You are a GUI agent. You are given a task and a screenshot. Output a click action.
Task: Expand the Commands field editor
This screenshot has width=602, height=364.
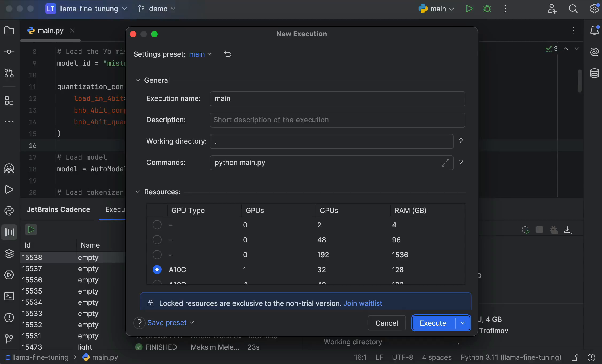coord(445,163)
